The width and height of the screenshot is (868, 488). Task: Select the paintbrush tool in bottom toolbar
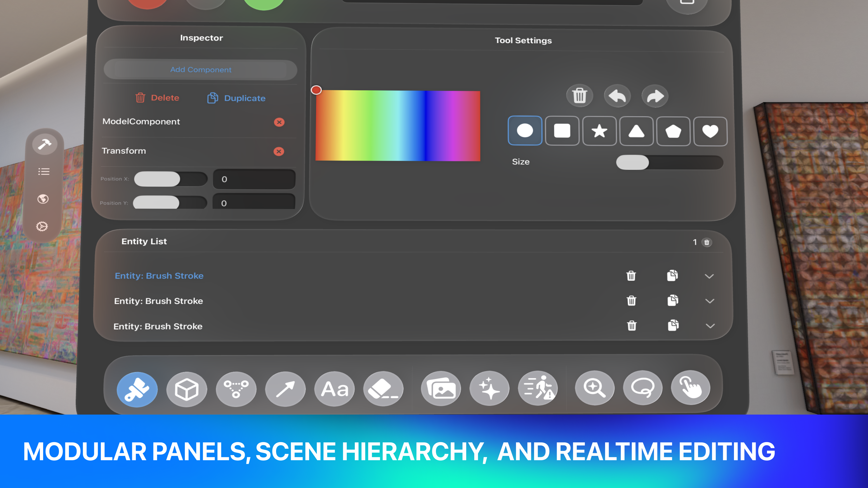point(137,389)
